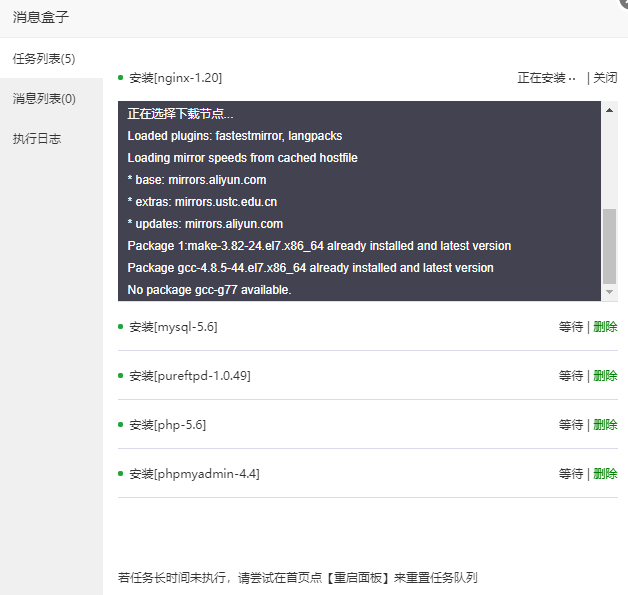Click 关闭 on the nginx install task
The image size is (628, 595).
605,78
